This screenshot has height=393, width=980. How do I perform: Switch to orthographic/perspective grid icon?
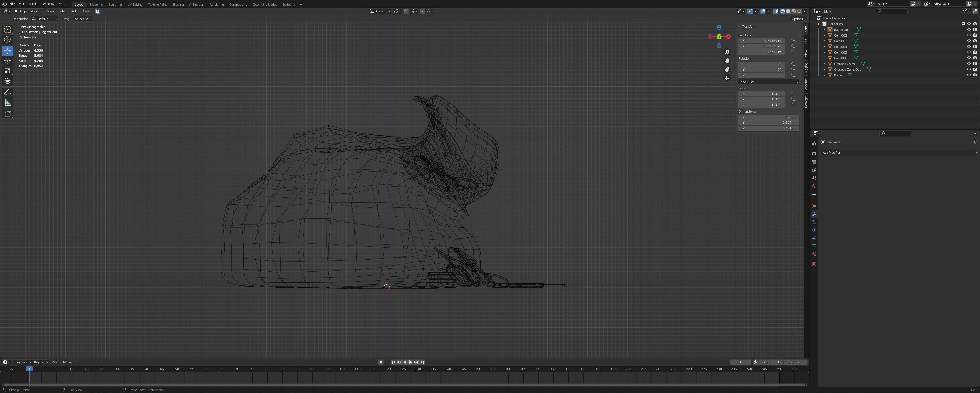point(727,78)
